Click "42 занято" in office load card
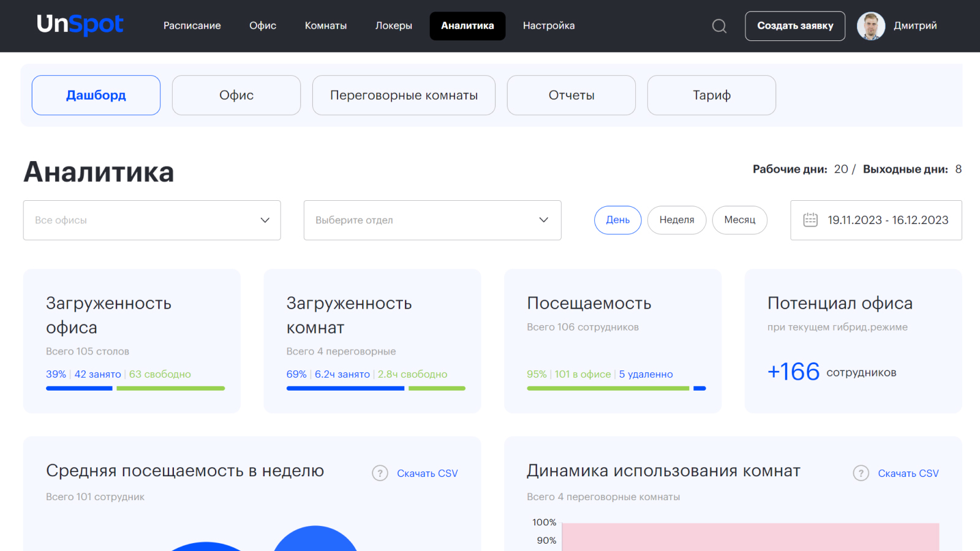Screen dimensions: 980x551 (97, 374)
